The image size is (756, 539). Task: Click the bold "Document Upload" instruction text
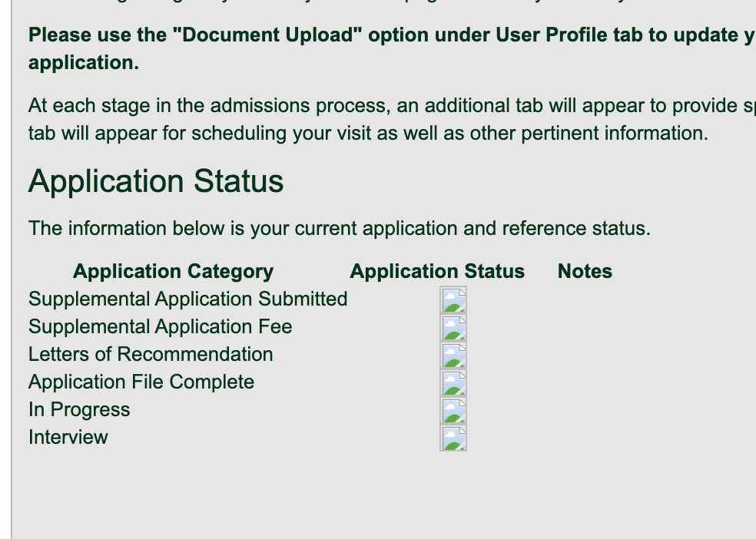[x=392, y=48]
